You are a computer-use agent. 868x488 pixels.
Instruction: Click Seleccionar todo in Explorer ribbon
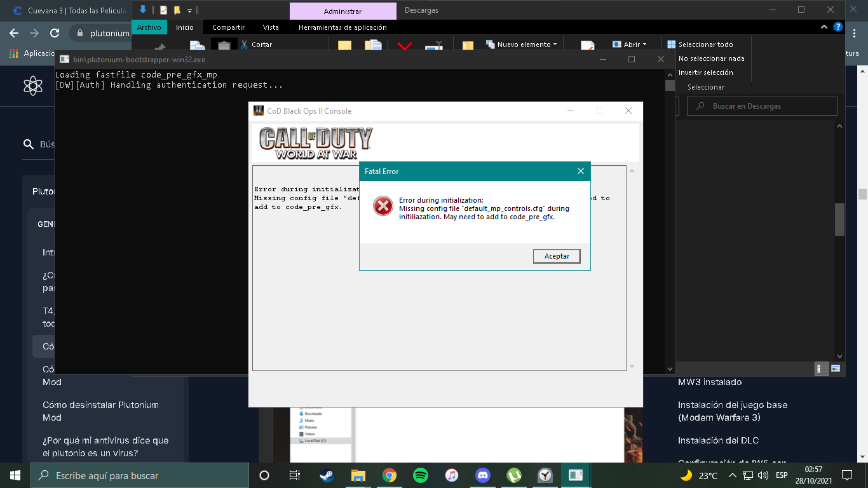(x=700, y=44)
